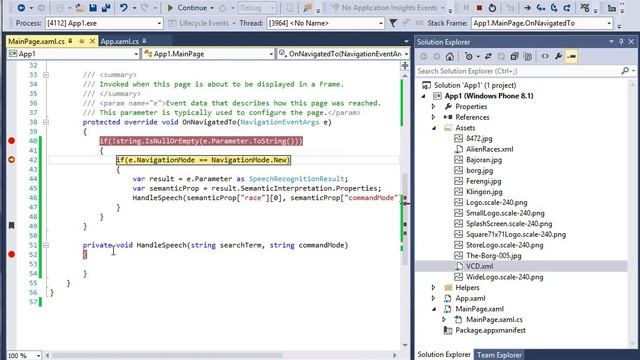
Task: Collapse the OnNavigatedTo method at line 38
Action: [46, 122]
